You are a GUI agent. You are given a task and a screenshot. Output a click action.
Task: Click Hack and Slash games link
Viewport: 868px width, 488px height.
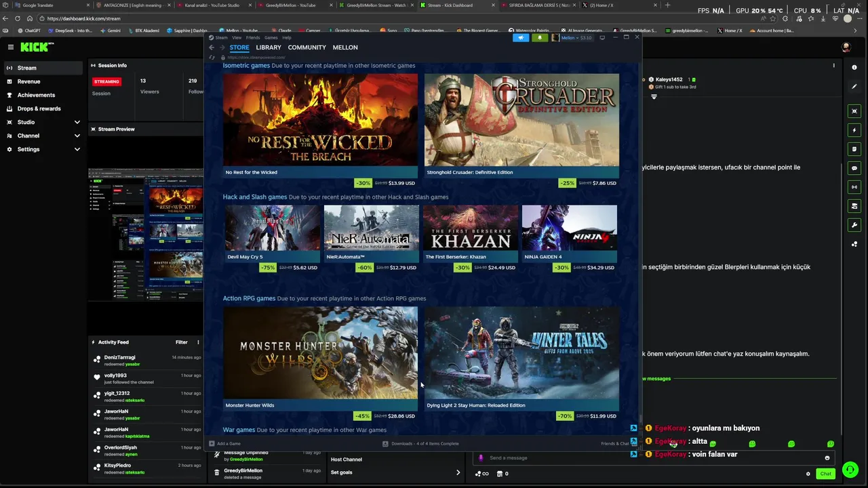coord(255,197)
